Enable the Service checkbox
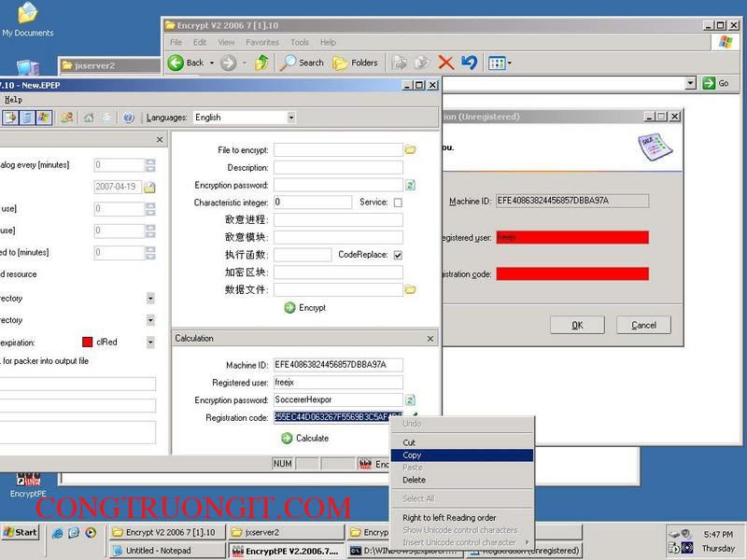Image resolution: width=747 pixels, height=560 pixels. (x=398, y=203)
